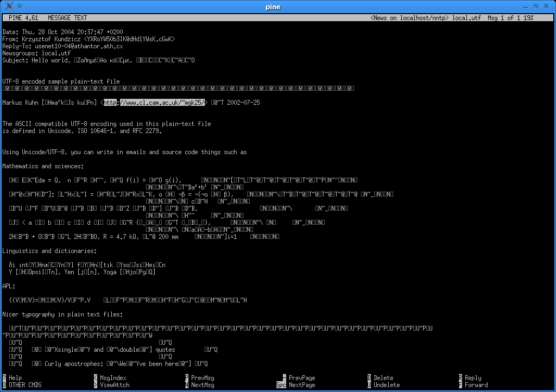Choose the Undelete command
Viewport: 556px width, 392px height.
pos(384,385)
